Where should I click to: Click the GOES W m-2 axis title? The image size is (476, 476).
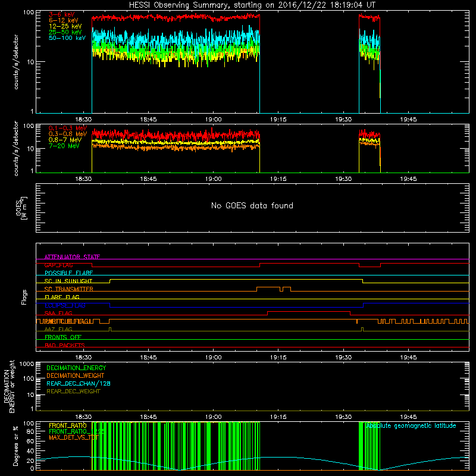21,208
